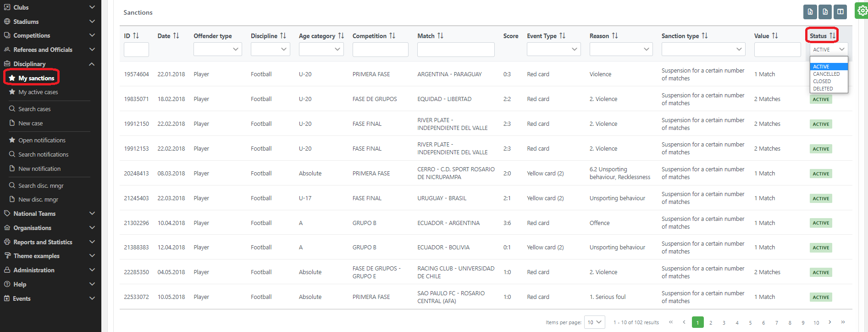Screen dimensions: 868x332
Task: Sort table by ID column arrows
Action: 136,36
